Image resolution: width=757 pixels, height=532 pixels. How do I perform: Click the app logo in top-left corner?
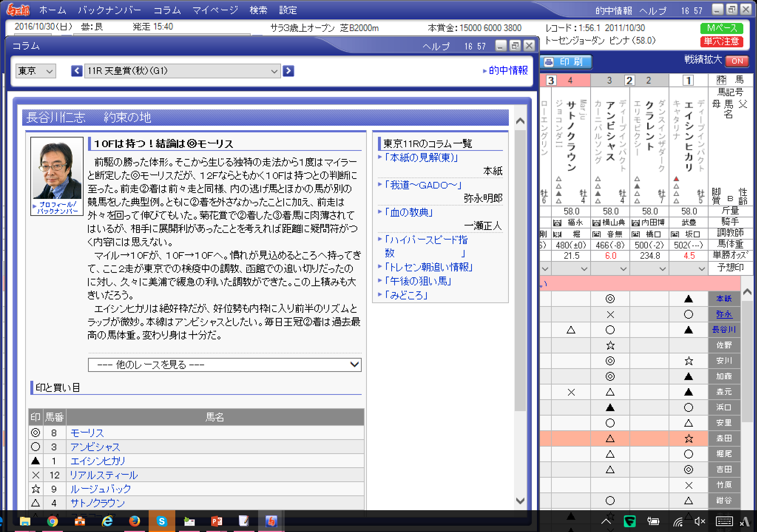tap(18, 10)
